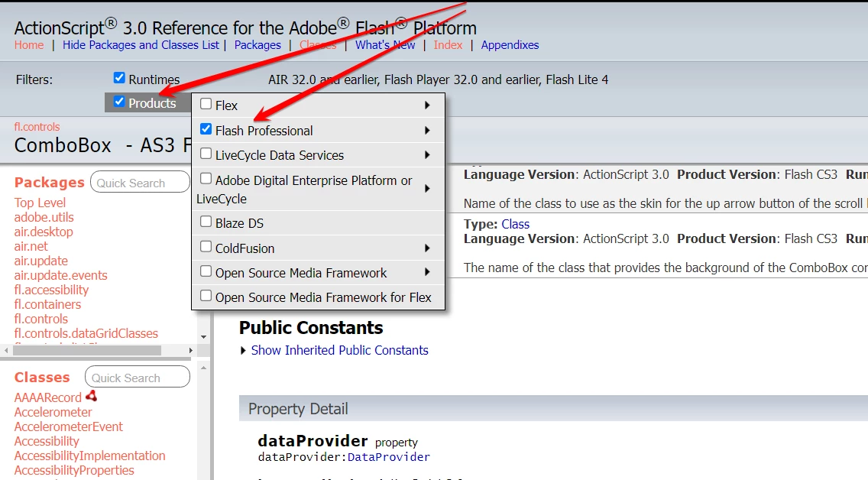Expand the Open Source Media Framework submenu arrow
868x480 pixels.
pos(427,272)
